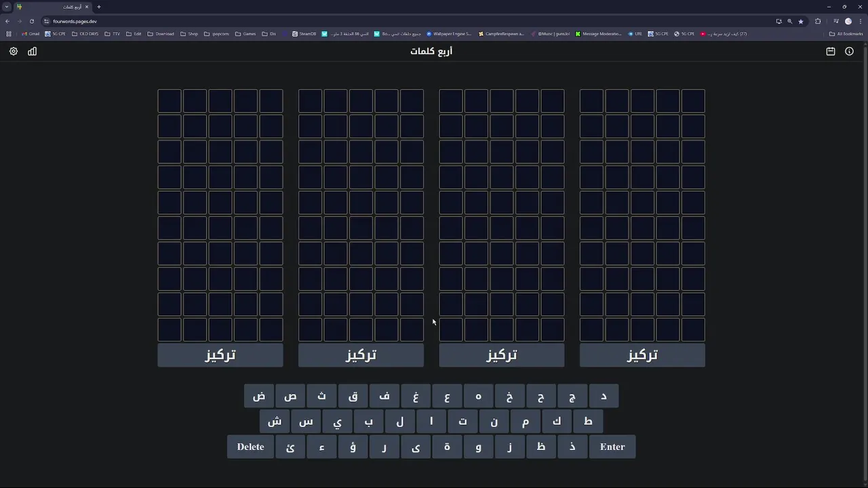
Task: Tap the خ key
Action: [509, 396]
